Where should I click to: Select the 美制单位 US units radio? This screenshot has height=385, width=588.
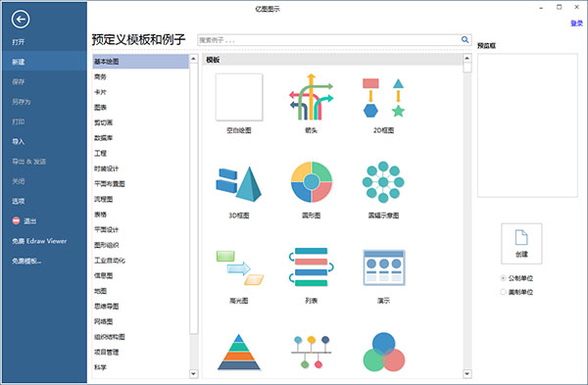coord(504,292)
